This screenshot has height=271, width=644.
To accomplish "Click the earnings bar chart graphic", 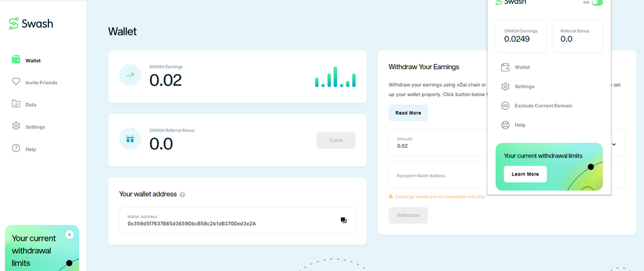I will 335,77.
